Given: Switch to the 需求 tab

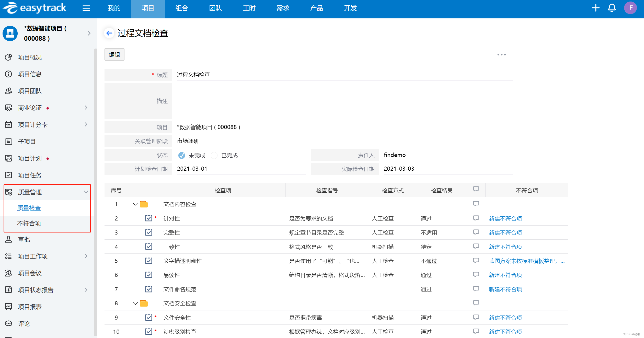Looking at the screenshot, I should (x=283, y=8).
